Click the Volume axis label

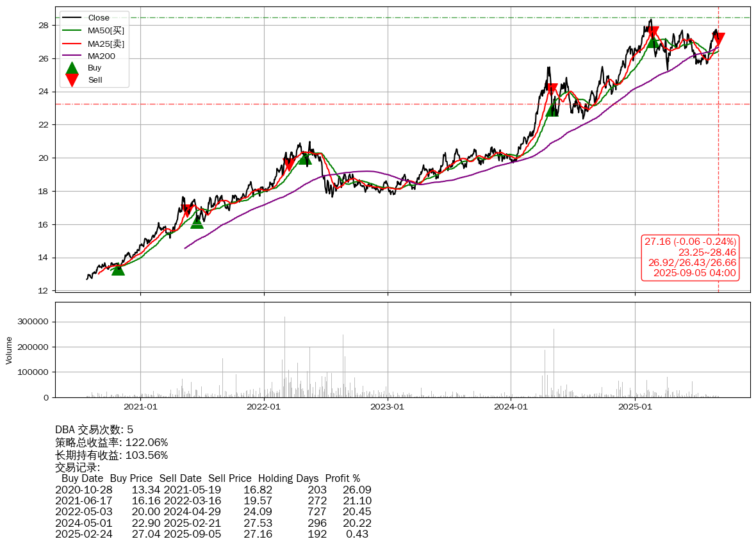pyautogui.click(x=9, y=350)
